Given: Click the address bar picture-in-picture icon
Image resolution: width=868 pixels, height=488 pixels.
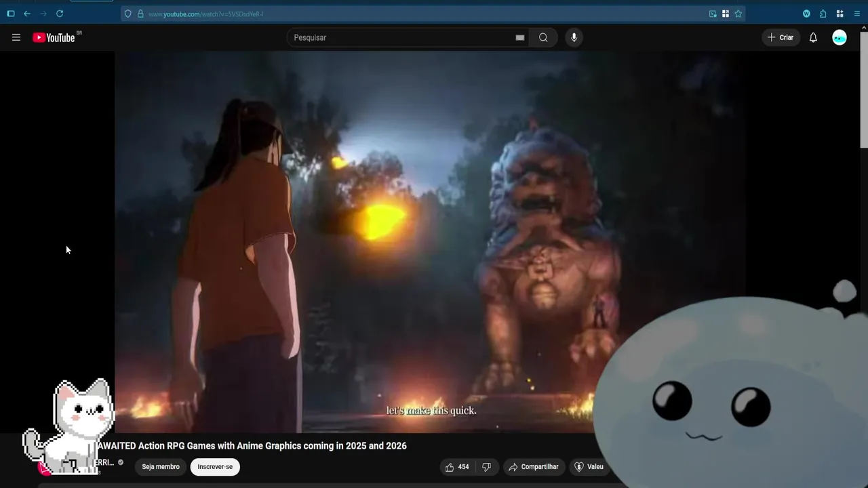Looking at the screenshot, I should click(x=713, y=14).
